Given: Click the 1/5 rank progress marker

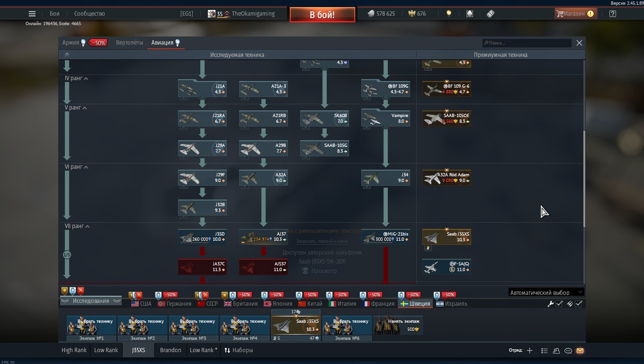Looking at the screenshot, I should pos(67,255).
